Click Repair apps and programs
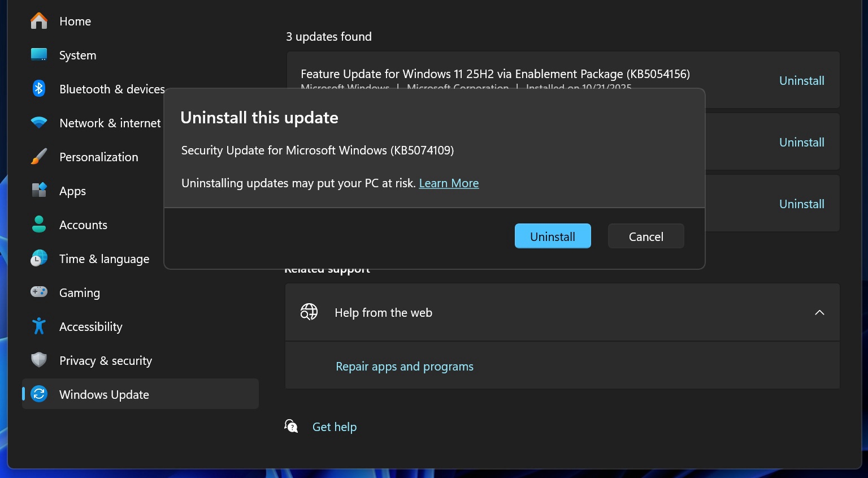868x478 pixels. pyautogui.click(x=404, y=366)
